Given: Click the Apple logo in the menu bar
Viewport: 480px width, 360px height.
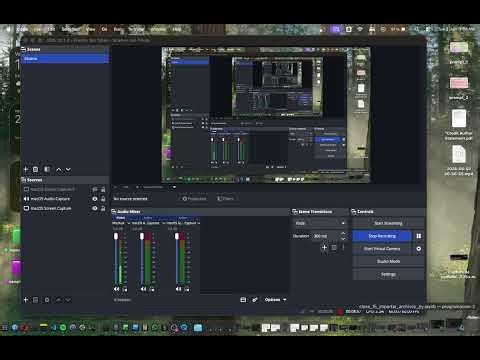Looking at the screenshot, I should (9, 29).
